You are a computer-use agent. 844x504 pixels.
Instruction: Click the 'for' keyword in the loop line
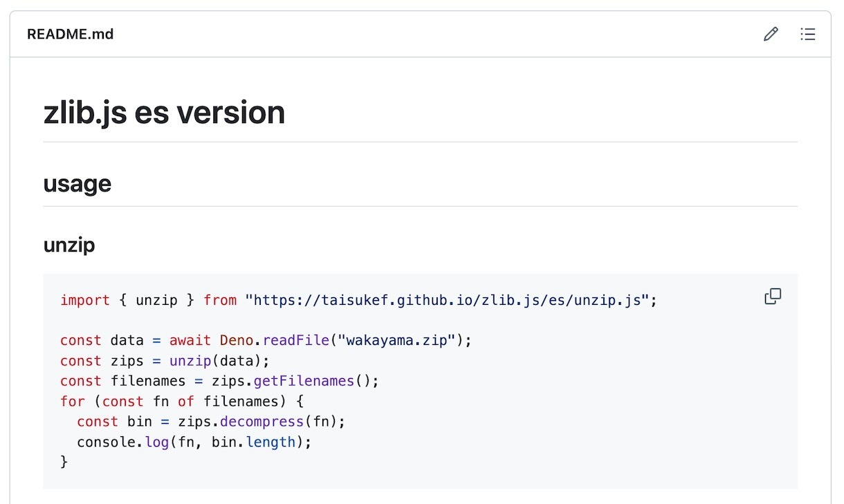pyautogui.click(x=73, y=401)
